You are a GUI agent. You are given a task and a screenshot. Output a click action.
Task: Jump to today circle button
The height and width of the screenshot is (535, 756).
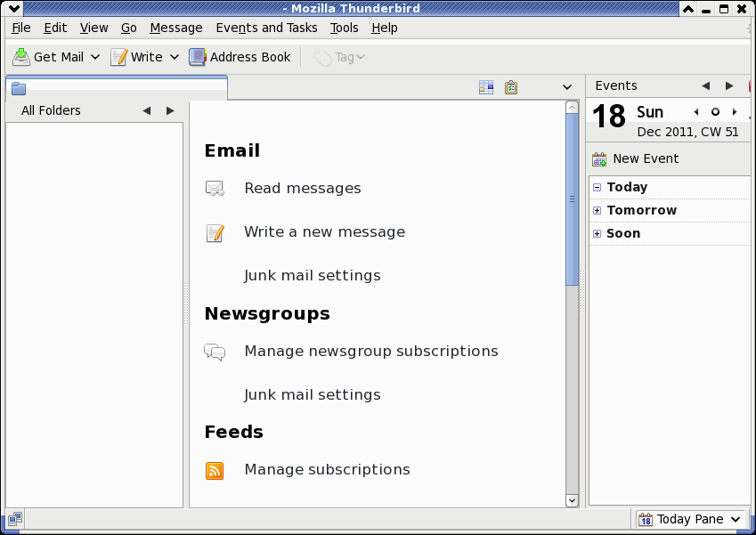click(x=716, y=112)
